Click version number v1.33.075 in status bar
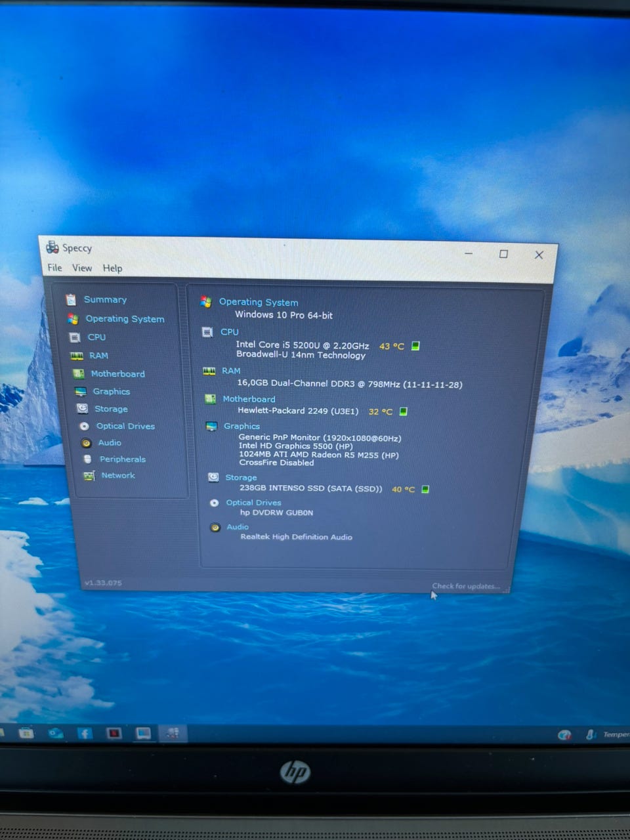 (x=103, y=583)
